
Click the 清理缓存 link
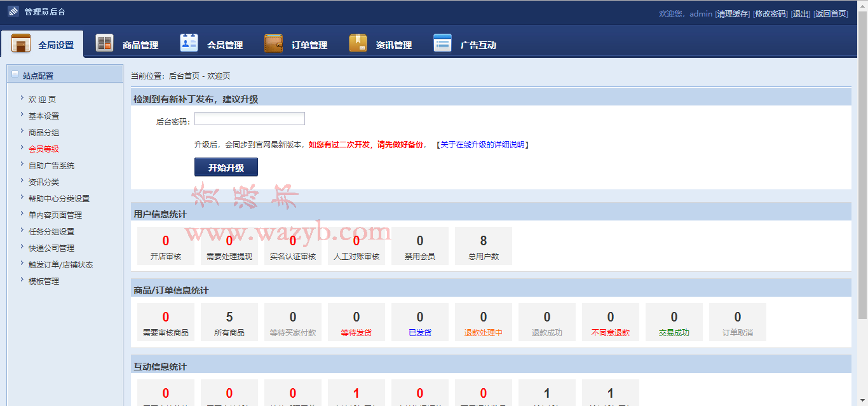(733, 13)
